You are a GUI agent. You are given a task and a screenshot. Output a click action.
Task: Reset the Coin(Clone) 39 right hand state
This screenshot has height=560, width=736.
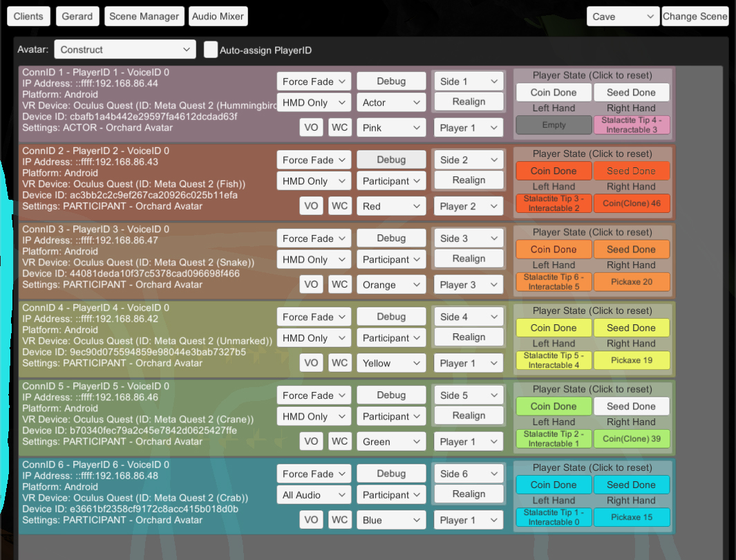click(x=632, y=438)
